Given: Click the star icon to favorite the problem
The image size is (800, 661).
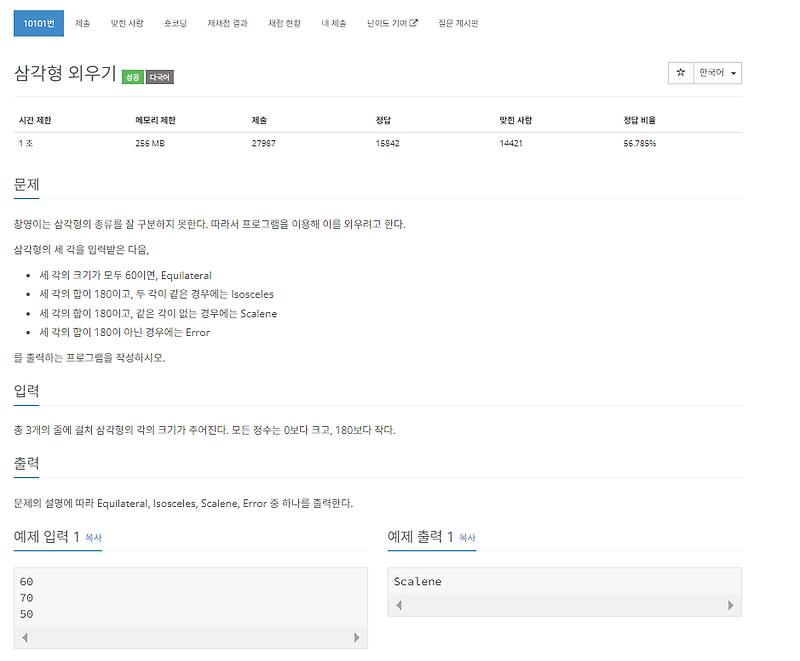Looking at the screenshot, I should pyautogui.click(x=681, y=73).
